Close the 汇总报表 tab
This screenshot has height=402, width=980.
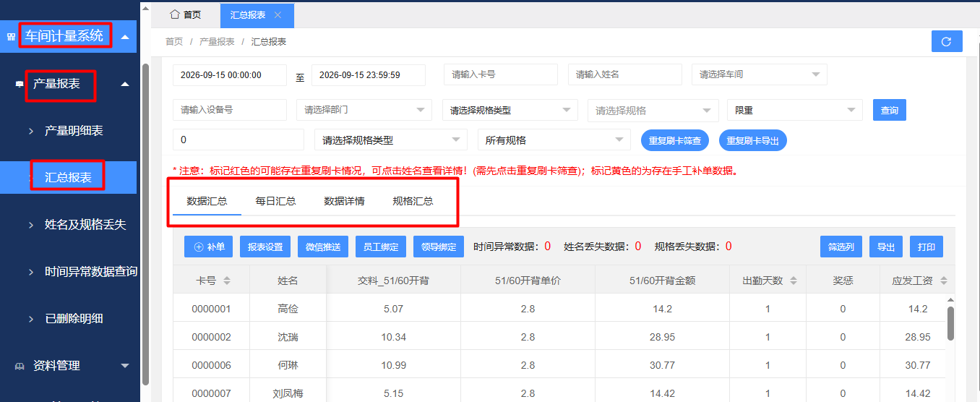(278, 15)
